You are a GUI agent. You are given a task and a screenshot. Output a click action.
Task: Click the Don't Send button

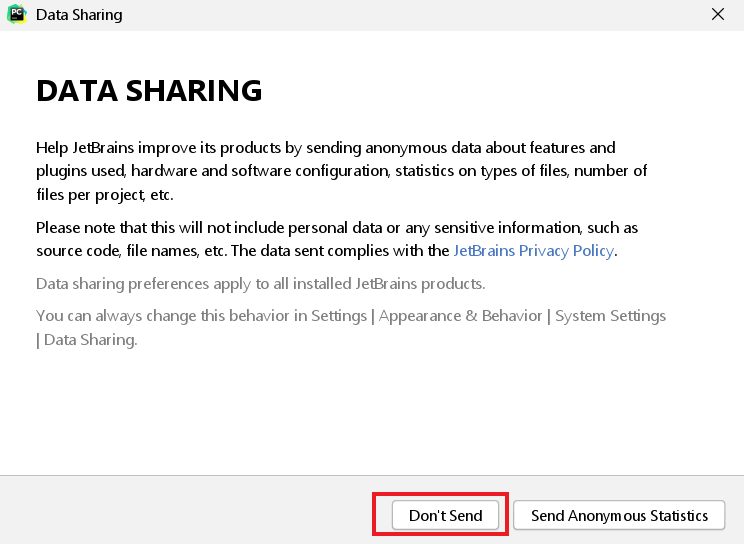click(445, 515)
